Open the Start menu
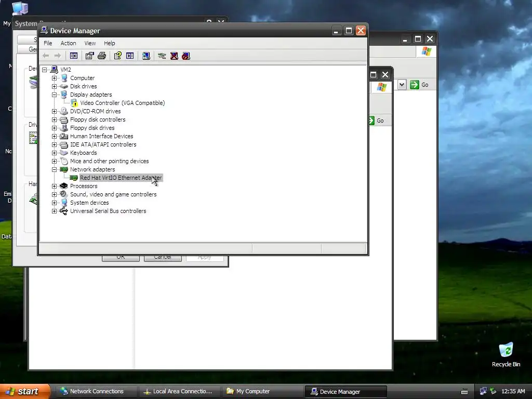 coord(24,391)
